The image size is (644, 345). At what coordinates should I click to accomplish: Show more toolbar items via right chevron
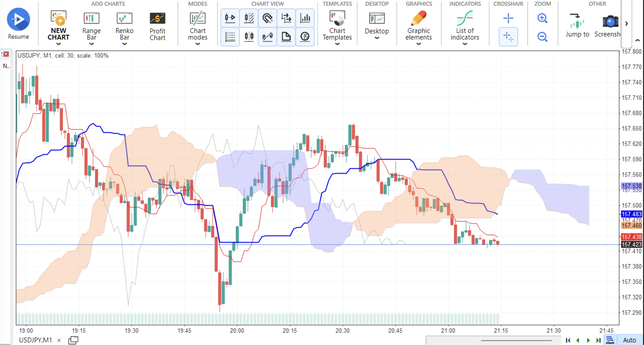626,24
